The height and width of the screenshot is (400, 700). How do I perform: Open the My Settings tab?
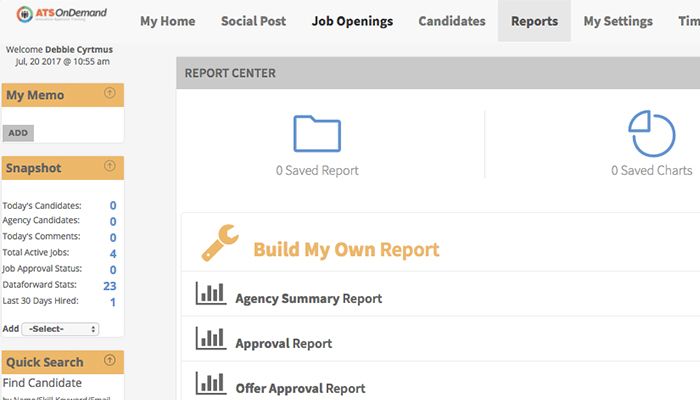point(618,21)
